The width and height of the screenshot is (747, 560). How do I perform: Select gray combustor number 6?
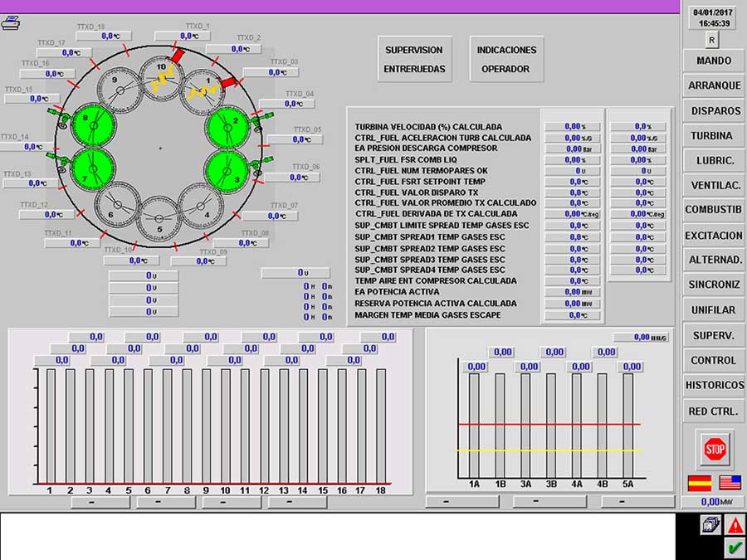click(117, 205)
